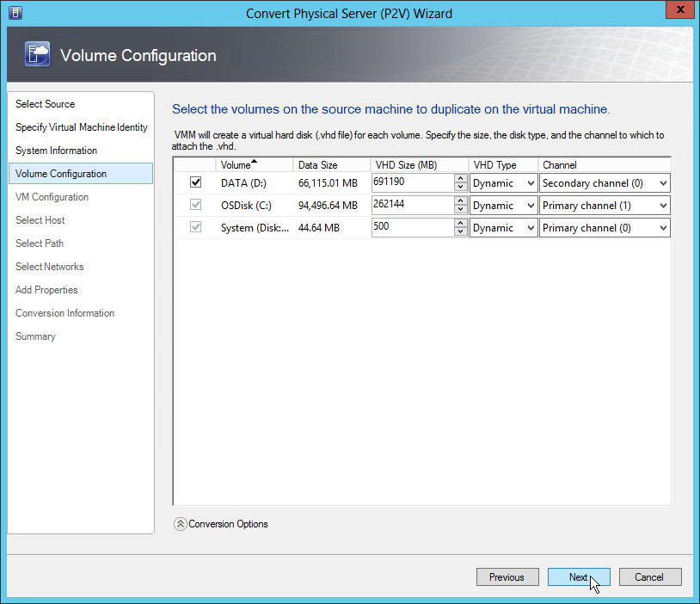Open Specify Virtual Machine Identity step
700x604 pixels.
pyautogui.click(x=82, y=127)
